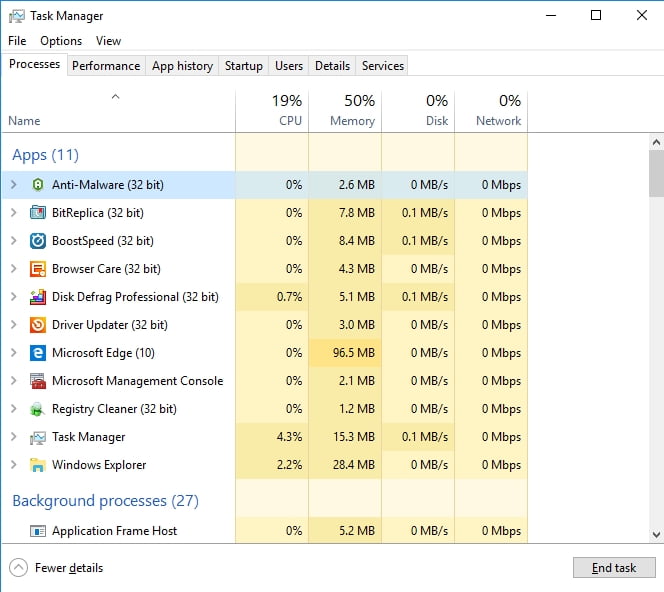Switch to the Services tab
664x592 pixels.
click(x=383, y=66)
